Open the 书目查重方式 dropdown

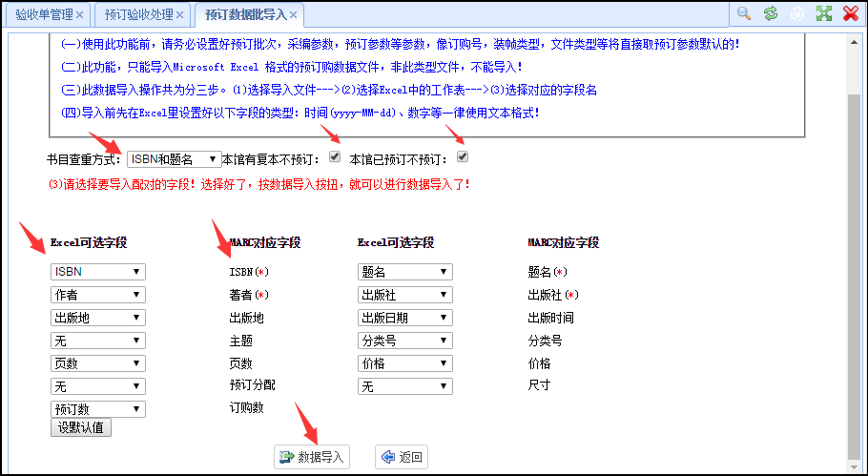coord(175,159)
